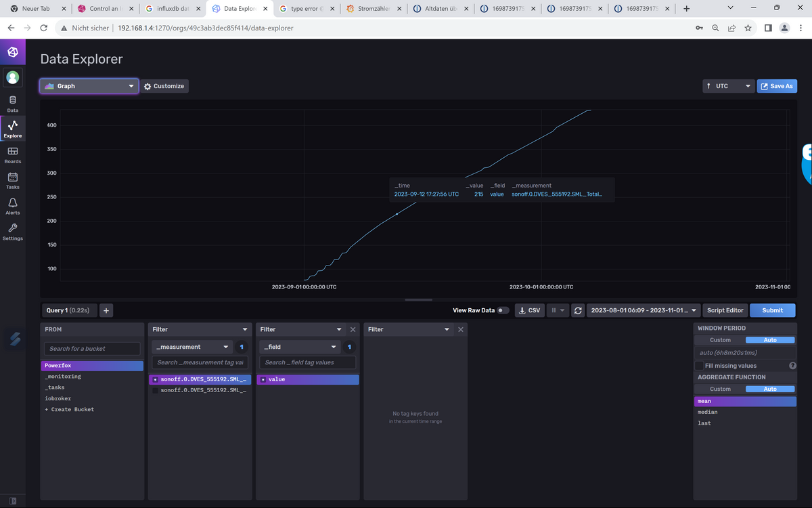
Task: Deselect the value field tag
Action: (308, 379)
